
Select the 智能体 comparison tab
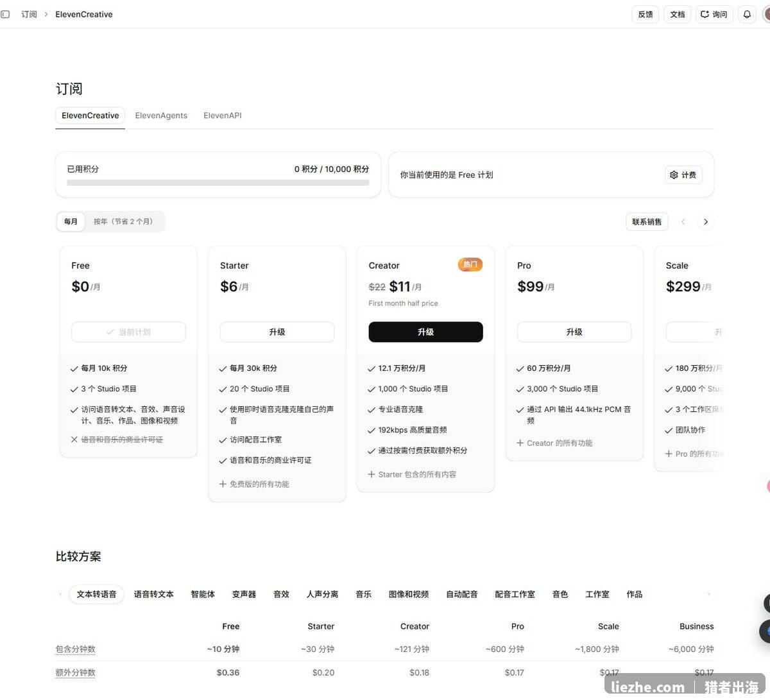[x=203, y=594]
